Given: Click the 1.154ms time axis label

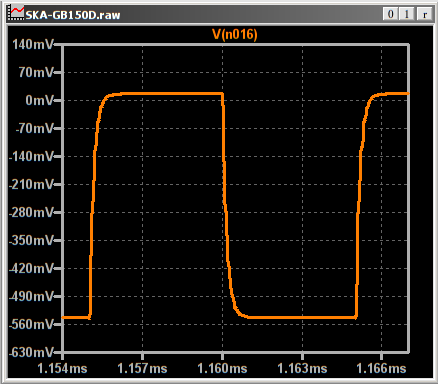Looking at the screenshot, I should point(62,369).
